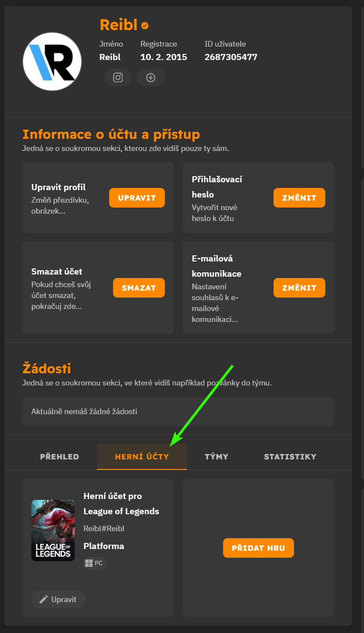364x633 pixels.
Task: Click ZMĚNIT for e-mail communication settings
Action: click(x=299, y=288)
